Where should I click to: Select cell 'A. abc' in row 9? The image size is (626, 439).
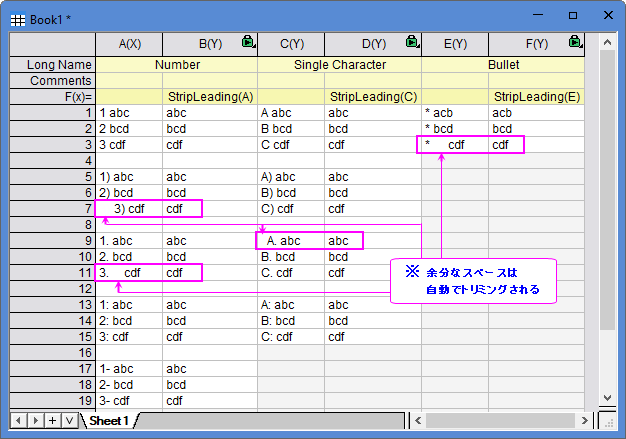(291, 241)
